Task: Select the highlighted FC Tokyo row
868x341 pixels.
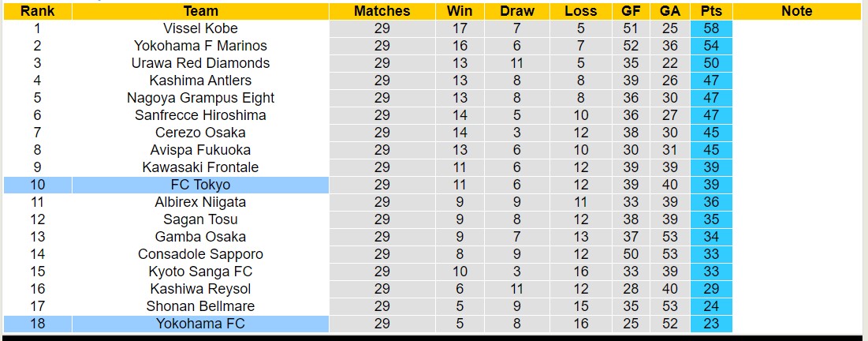Action: 200,185
